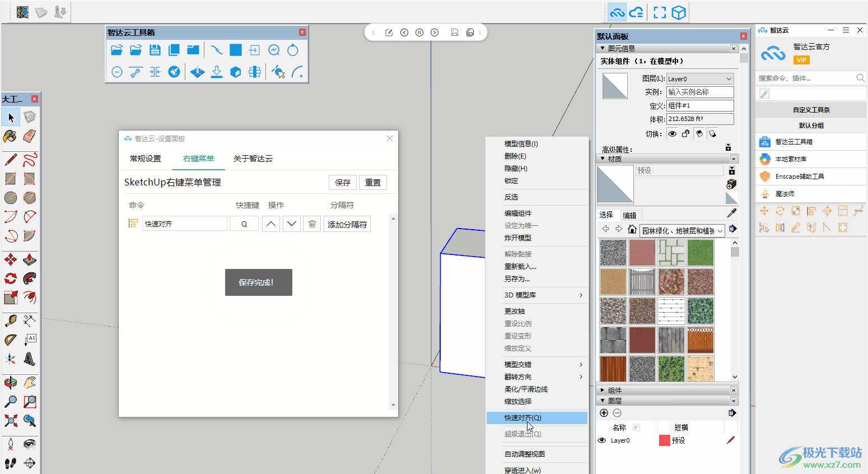This screenshot has height=474, width=868.
Task: Expand 高级属性 details icon
Action: coord(728,148)
